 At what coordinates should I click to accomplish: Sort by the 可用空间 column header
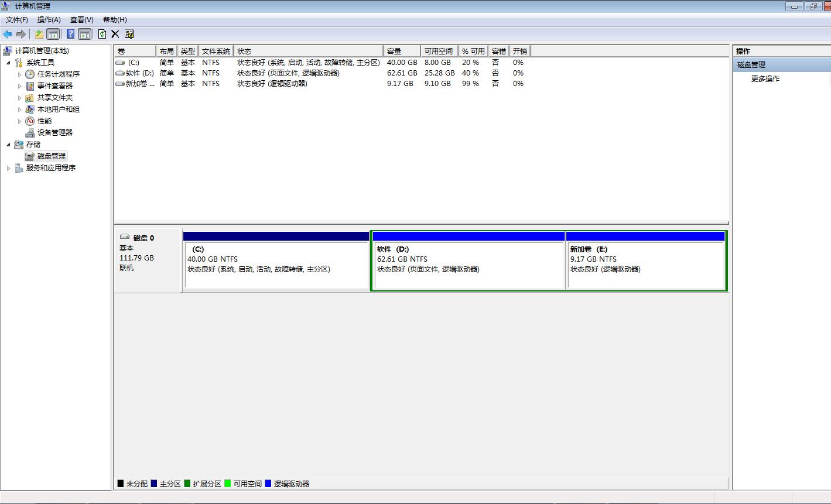pyautogui.click(x=439, y=52)
